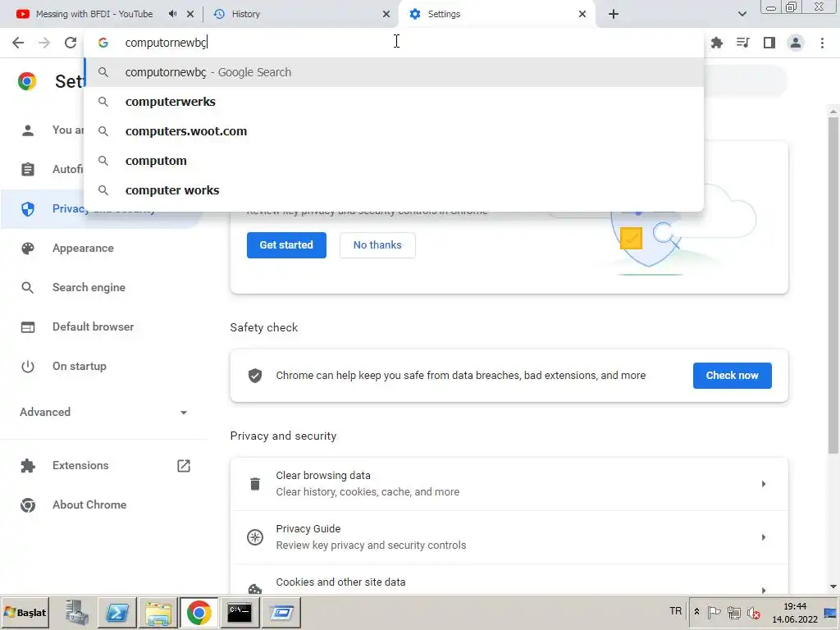Click the Get started button
The width and height of the screenshot is (840, 630).
286,244
